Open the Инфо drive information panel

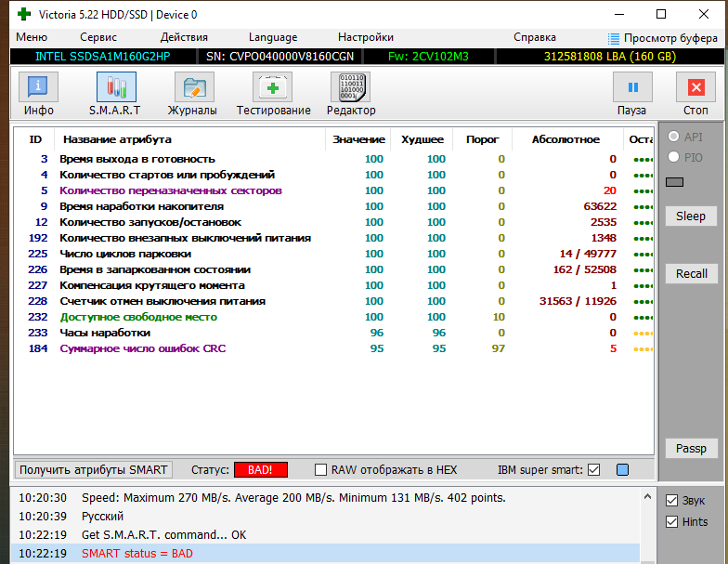[39, 87]
